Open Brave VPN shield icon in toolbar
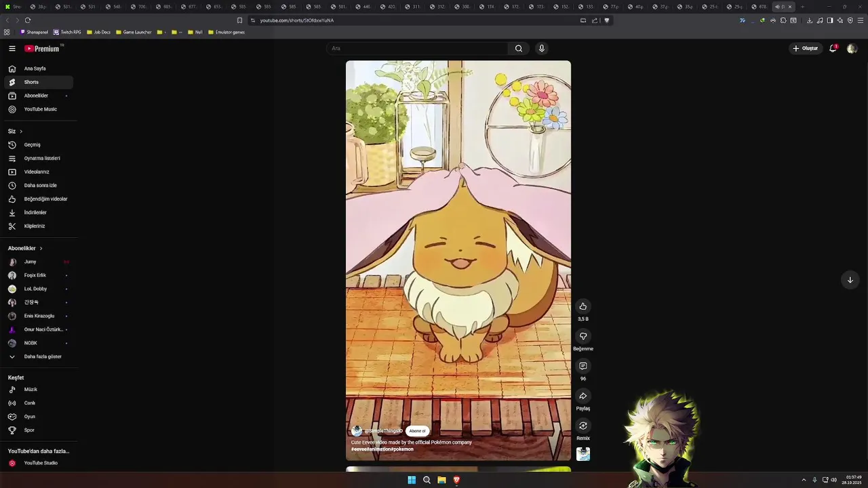The height and width of the screenshot is (488, 868). 850,20
